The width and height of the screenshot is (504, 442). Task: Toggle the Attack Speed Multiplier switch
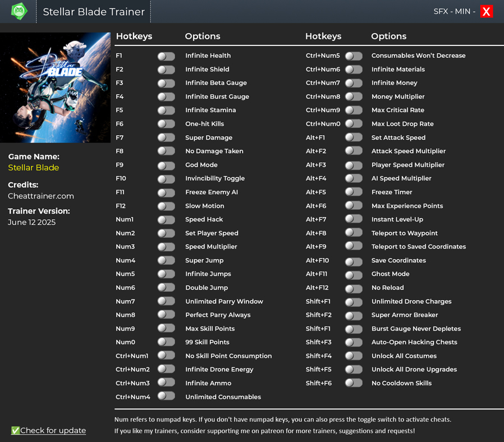[354, 151]
